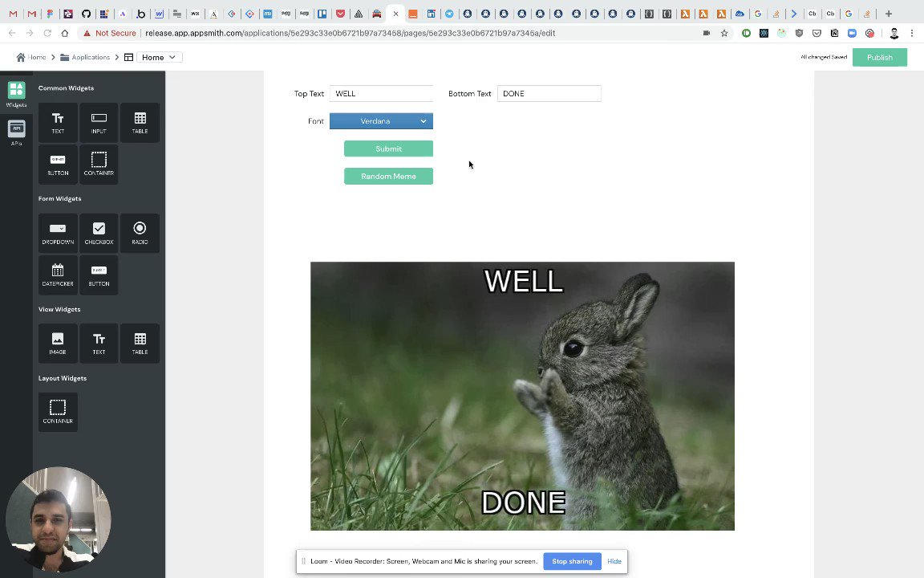
Task: Pick the Container widget under Layout Widgets
Action: pos(58,413)
